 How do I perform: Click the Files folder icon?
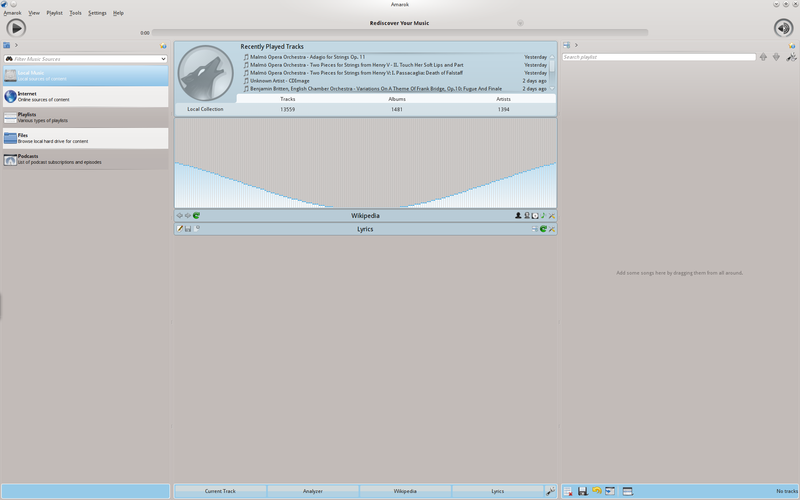[10, 138]
